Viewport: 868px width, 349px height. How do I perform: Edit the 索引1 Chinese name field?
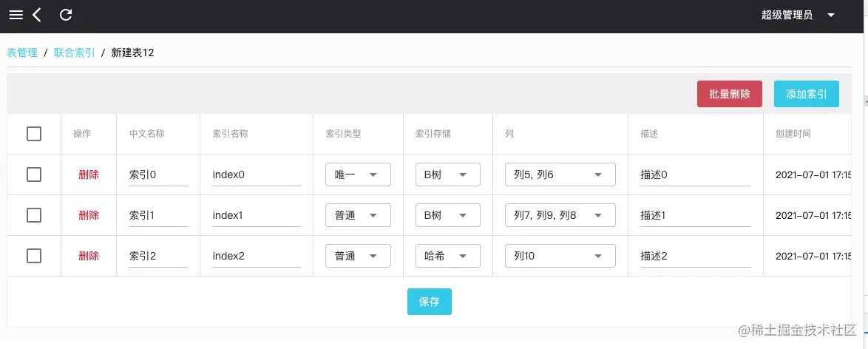click(158, 215)
